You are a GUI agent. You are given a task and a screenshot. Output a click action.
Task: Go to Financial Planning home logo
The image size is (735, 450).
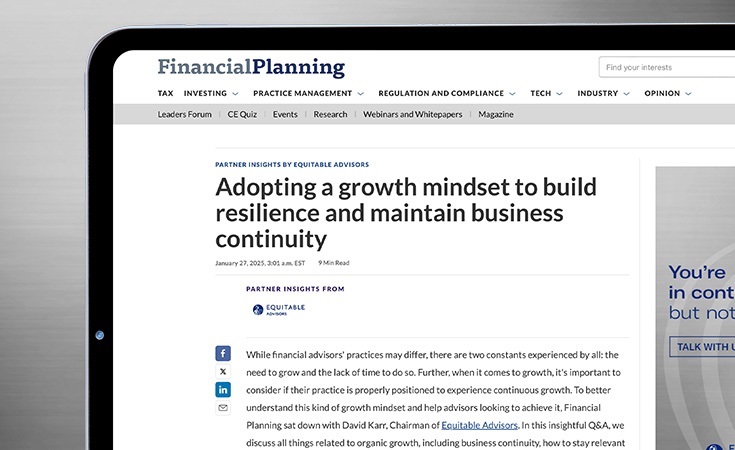coord(251,68)
